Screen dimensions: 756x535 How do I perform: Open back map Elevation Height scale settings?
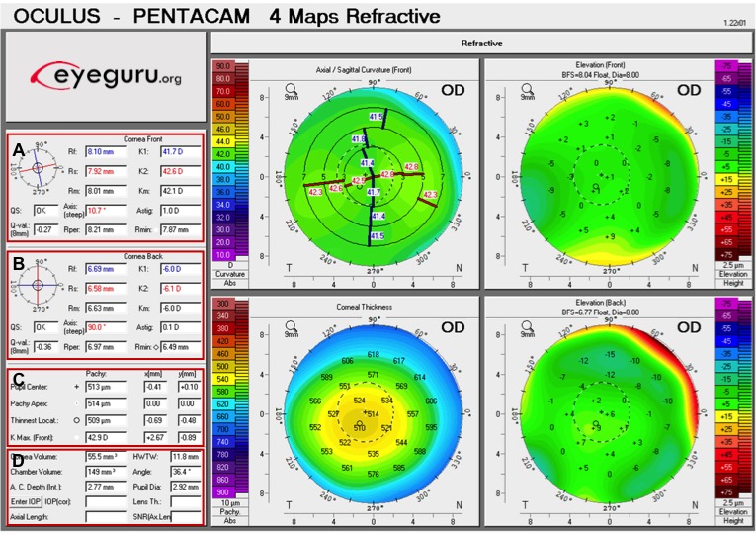point(733,512)
